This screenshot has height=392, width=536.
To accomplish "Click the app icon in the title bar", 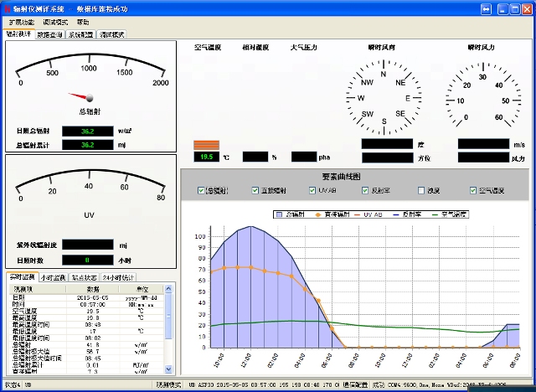I will (7, 8).
